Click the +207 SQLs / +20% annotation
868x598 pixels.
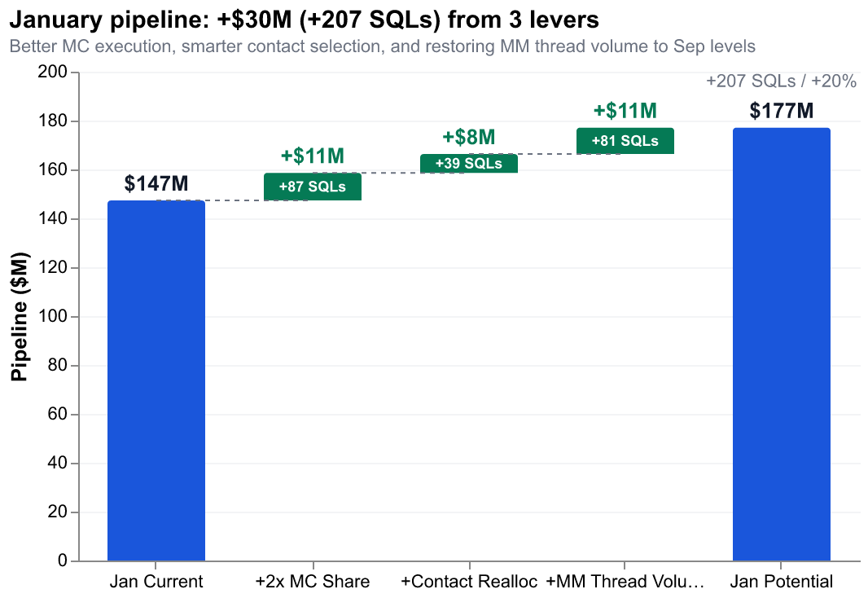(781, 81)
